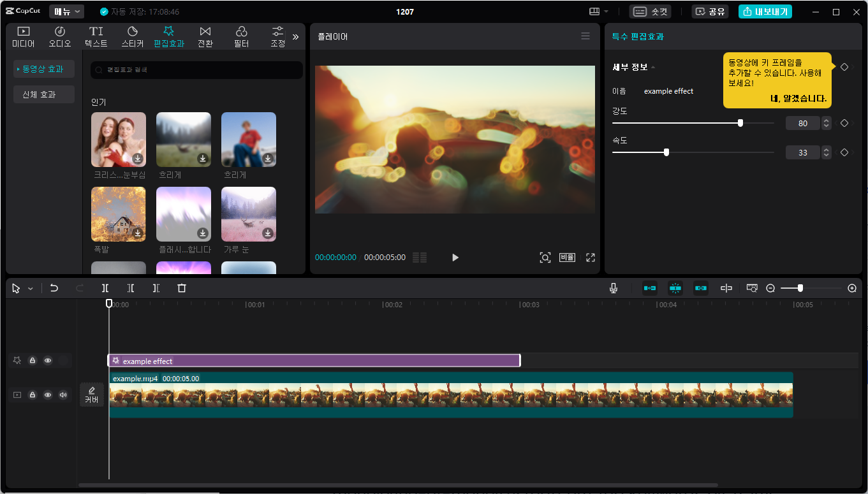Expand more tabs with double chevron
This screenshot has width=868, height=494.
[295, 37]
